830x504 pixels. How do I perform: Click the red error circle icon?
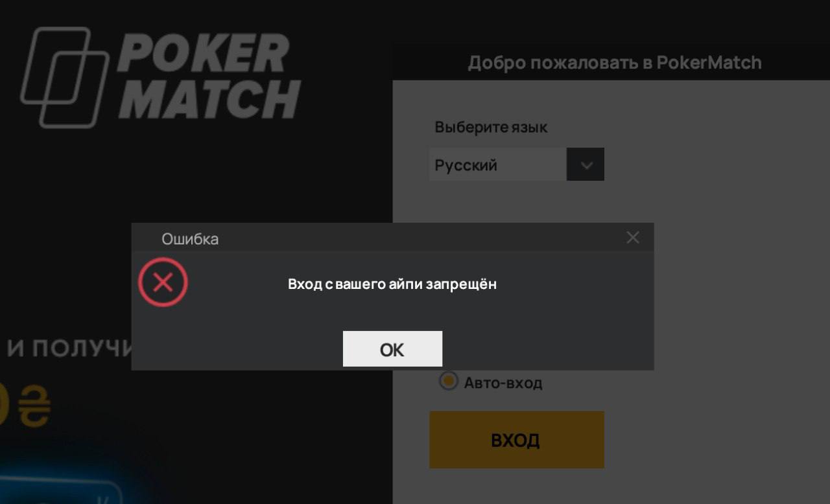163,282
